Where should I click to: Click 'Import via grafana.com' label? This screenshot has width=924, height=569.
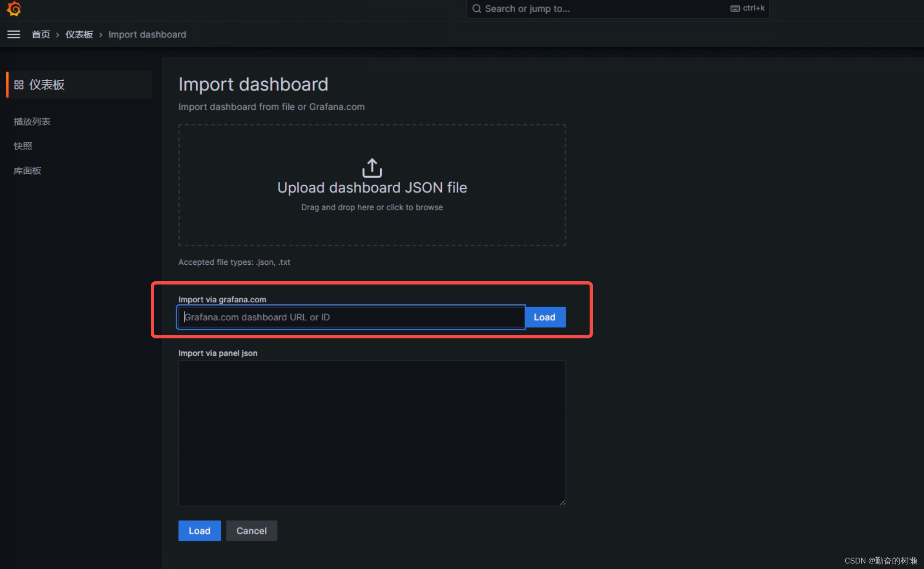[x=222, y=300]
